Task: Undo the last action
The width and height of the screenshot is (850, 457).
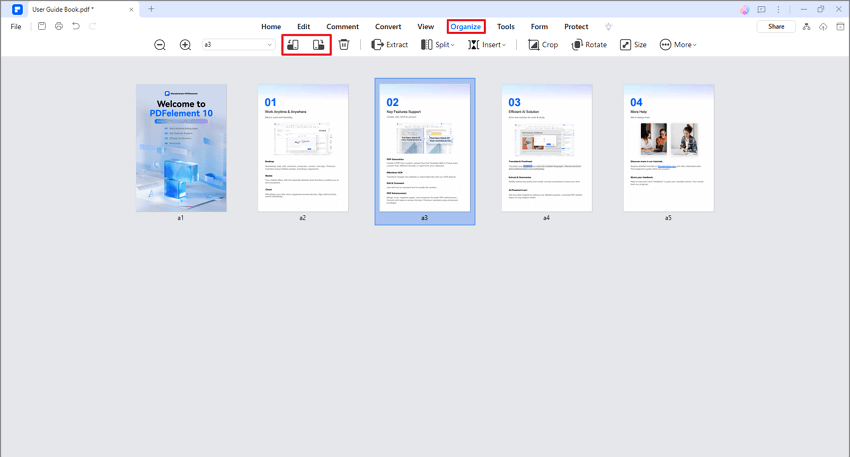Action: tap(76, 26)
